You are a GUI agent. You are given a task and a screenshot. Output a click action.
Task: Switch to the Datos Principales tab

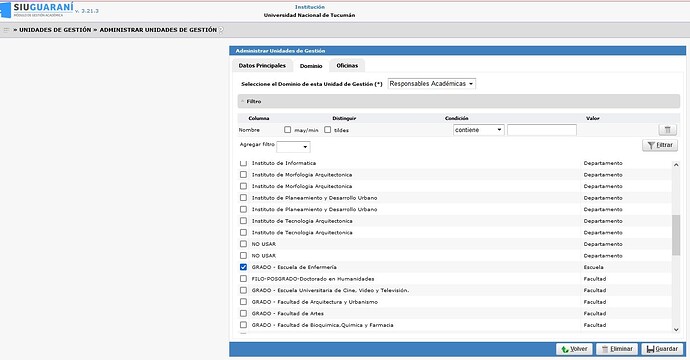click(262, 66)
